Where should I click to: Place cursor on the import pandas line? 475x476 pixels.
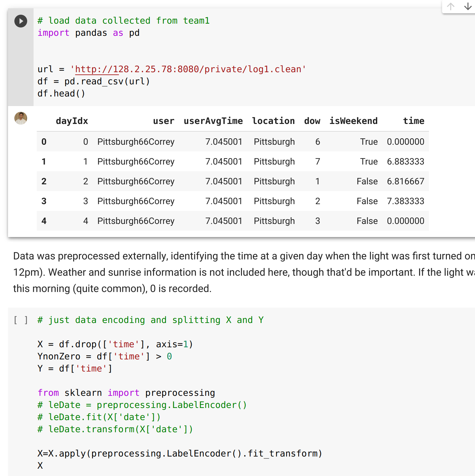89,33
